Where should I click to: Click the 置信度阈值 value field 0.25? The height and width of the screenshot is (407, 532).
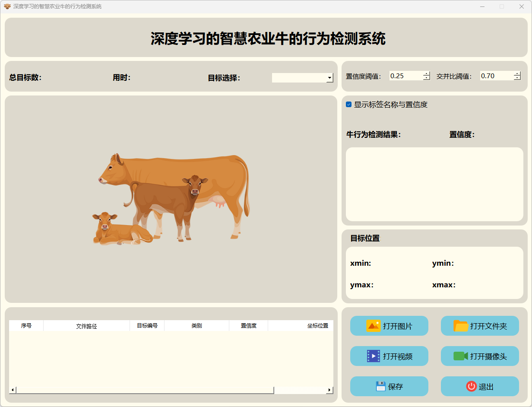tap(406, 76)
